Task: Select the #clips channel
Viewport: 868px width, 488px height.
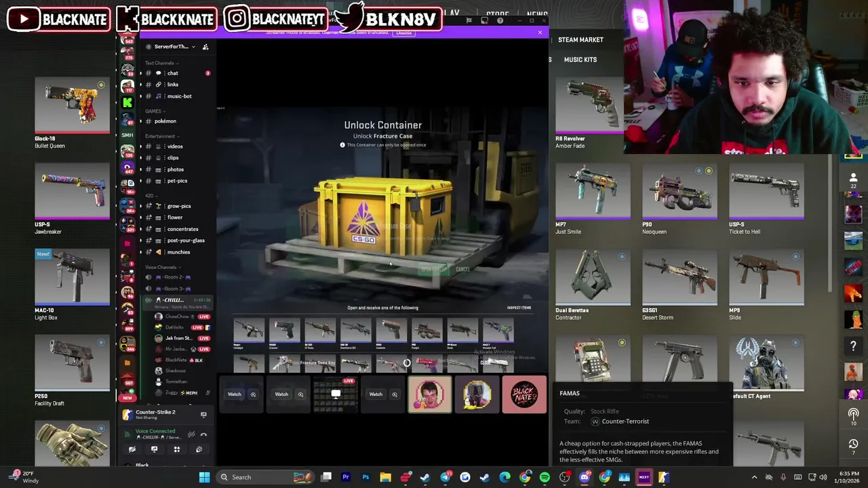Action: pos(176,158)
